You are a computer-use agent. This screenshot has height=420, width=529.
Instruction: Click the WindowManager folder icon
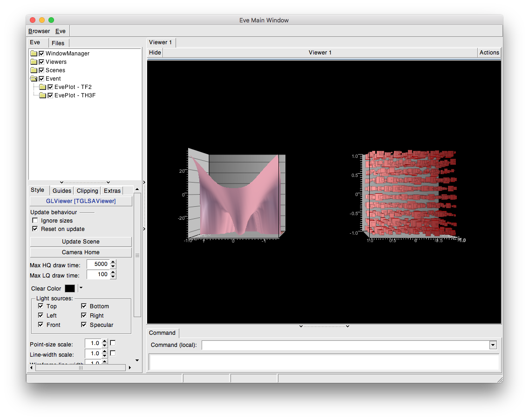(34, 54)
